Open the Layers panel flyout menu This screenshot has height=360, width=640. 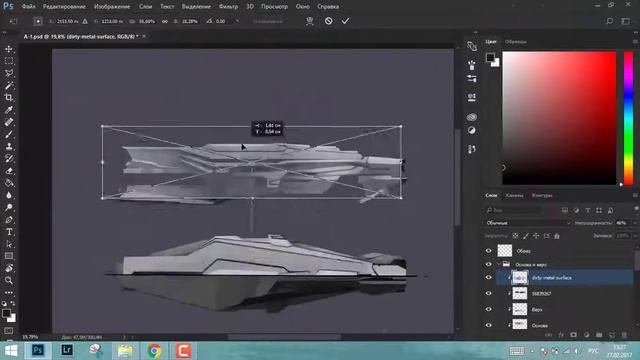point(635,196)
